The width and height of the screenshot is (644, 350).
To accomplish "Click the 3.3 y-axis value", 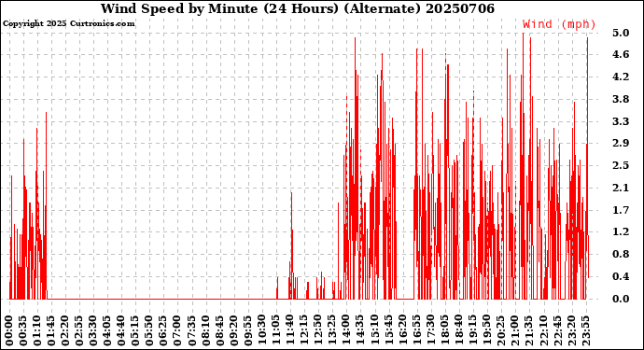I will tap(621, 121).
